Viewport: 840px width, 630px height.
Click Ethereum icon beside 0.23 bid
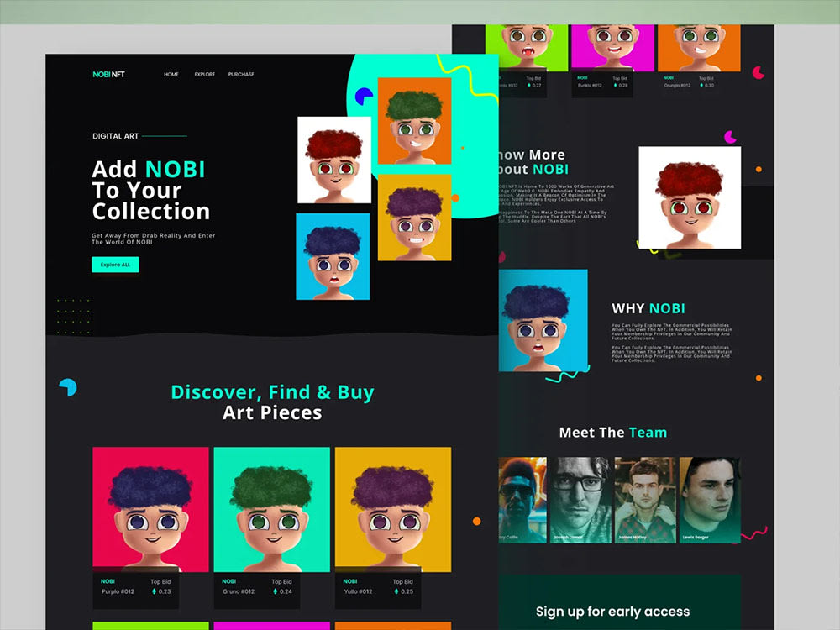(x=155, y=591)
